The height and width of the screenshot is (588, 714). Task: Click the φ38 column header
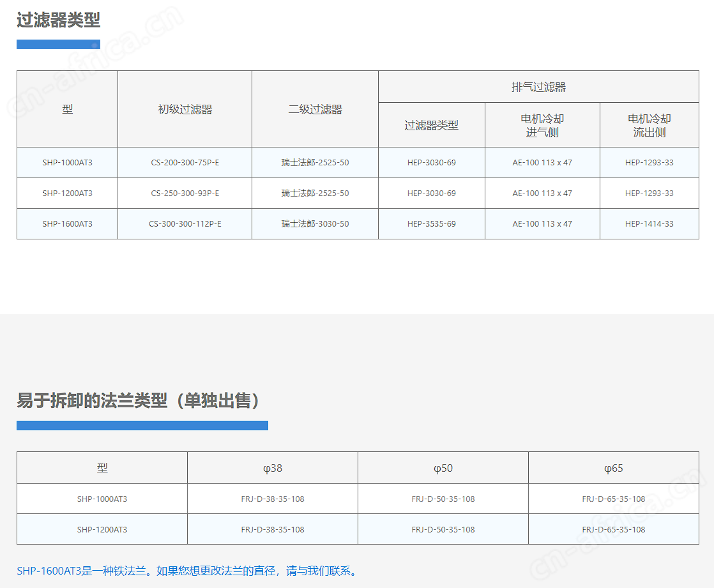tap(273, 468)
